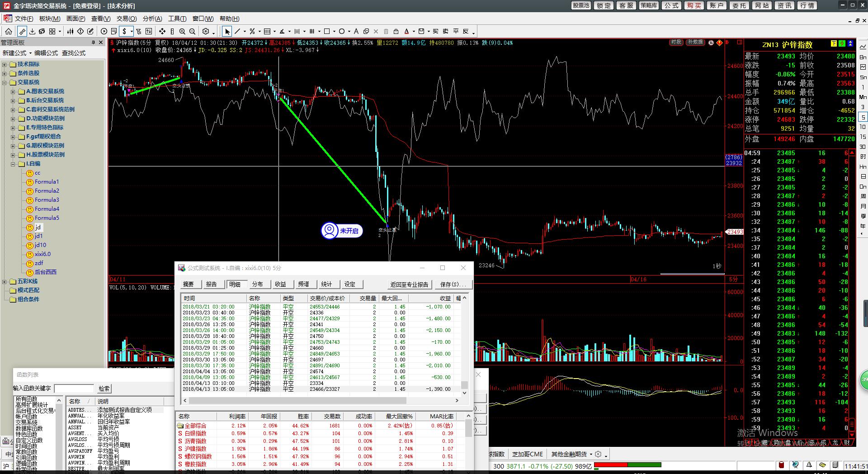Click the padlock lock-drawings icon
Image resolution: width=868 pixels, height=474 pixels.
396,31
